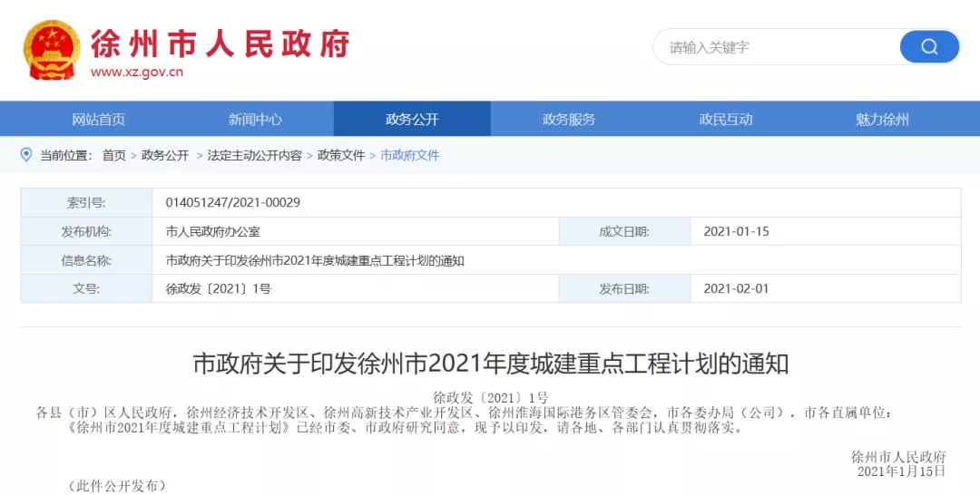Viewport: 980px width, 495px height.
Task: Open the 网站首页 nav tab
Action: [98, 120]
